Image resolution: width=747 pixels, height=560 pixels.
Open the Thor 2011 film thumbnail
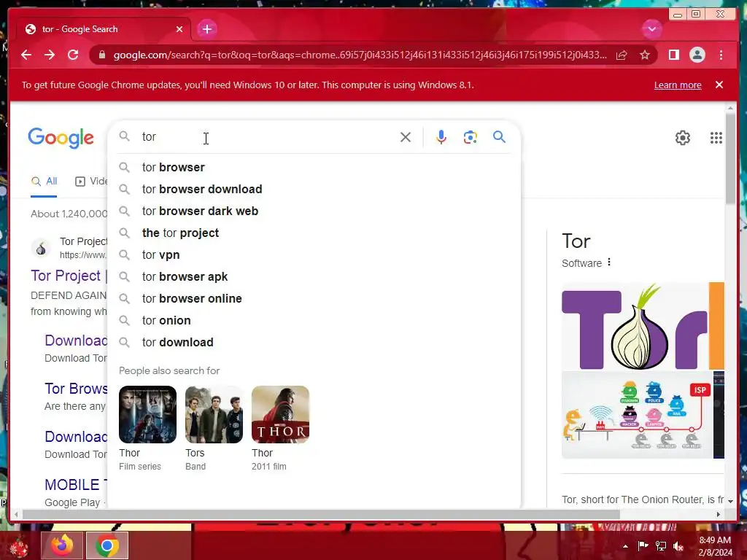pyautogui.click(x=281, y=415)
